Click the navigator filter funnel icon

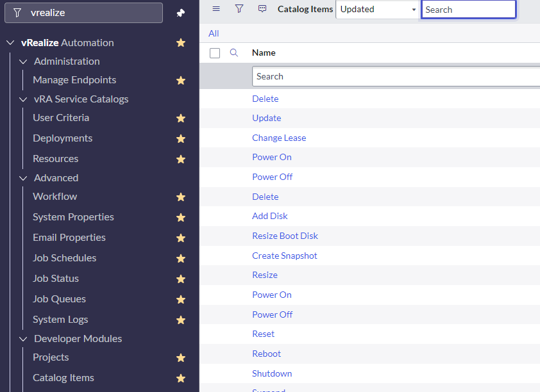(17, 13)
